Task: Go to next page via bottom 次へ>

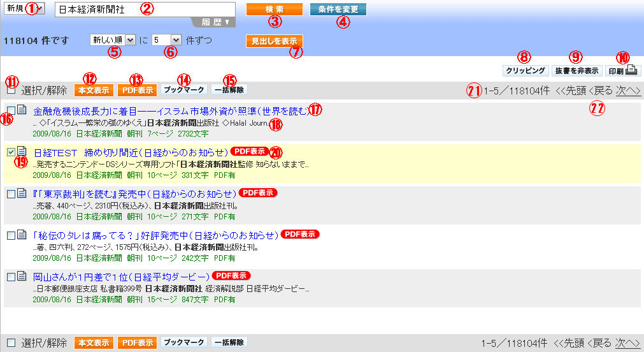Action: click(x=627, y=343)
